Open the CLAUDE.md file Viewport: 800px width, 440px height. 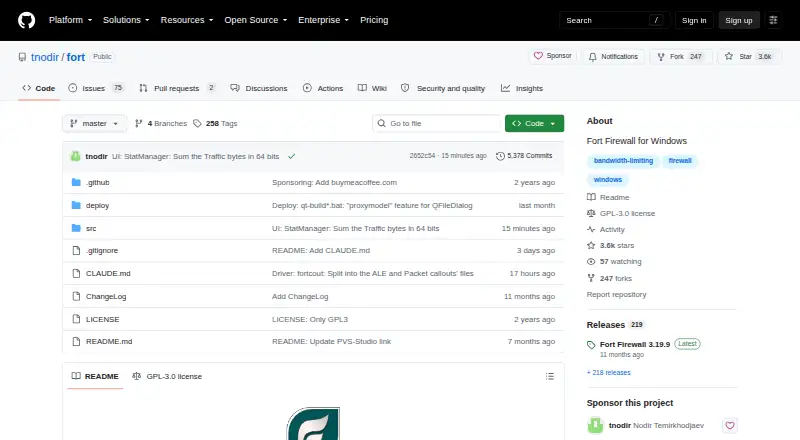(108, 274)
